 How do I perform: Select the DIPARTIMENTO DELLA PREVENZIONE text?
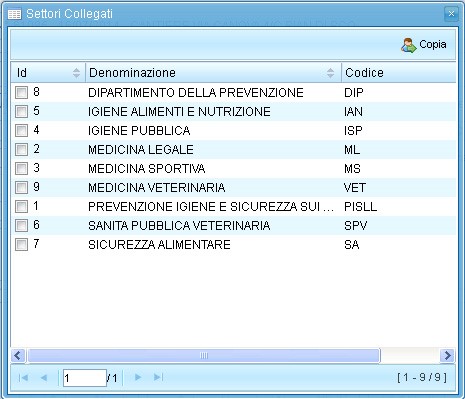point(196,93)
